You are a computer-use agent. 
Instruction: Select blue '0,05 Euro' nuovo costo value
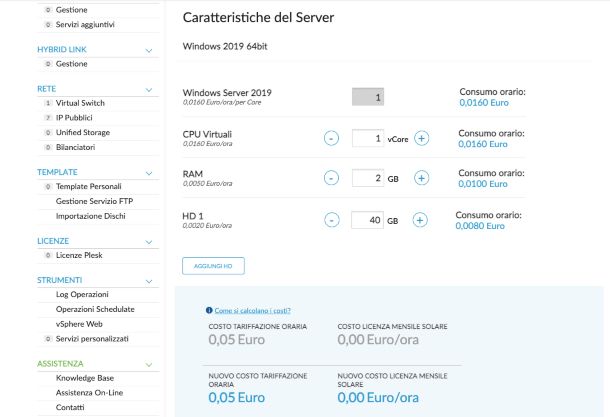click(237, 398)
